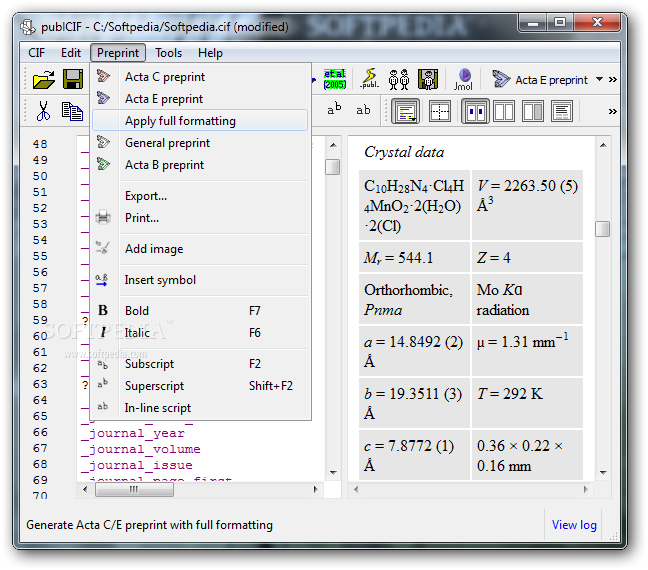Toggle the linked two-pane view with blue markers

coord(475,111)
